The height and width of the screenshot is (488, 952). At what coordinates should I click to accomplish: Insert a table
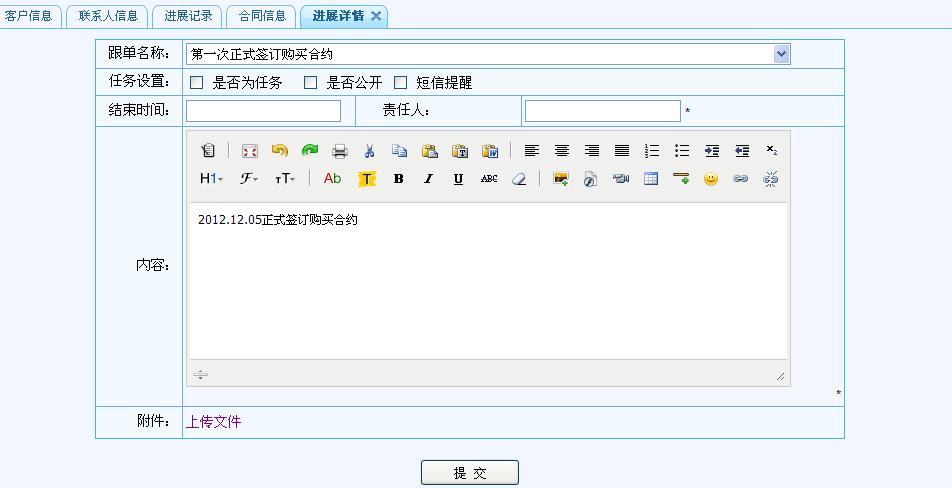coord(651,178)
